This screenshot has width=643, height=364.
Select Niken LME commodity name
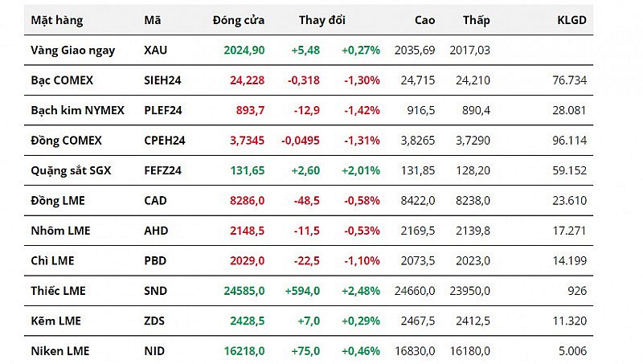point(60,351)
